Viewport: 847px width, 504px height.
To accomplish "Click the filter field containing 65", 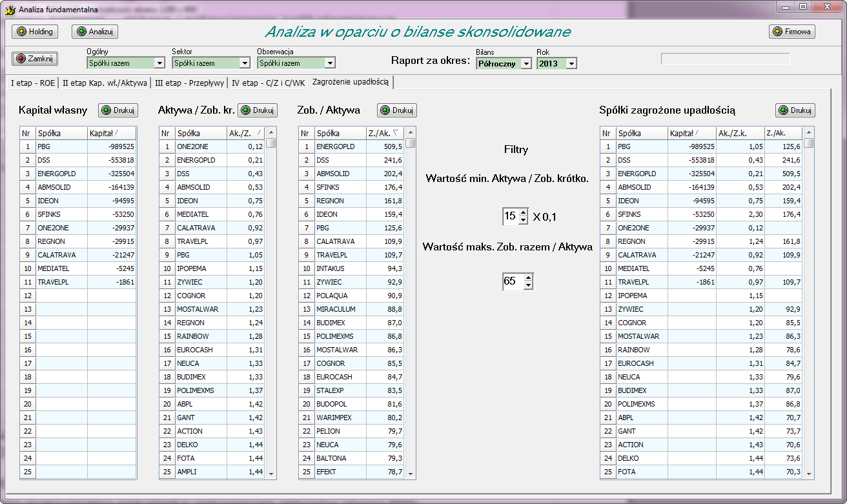I will coord(513,281).
